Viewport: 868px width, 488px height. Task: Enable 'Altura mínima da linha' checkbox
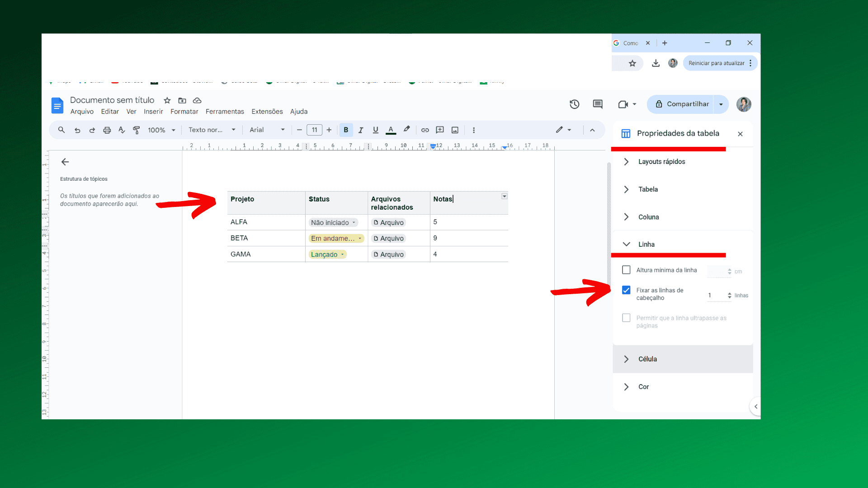pos(626,270)
